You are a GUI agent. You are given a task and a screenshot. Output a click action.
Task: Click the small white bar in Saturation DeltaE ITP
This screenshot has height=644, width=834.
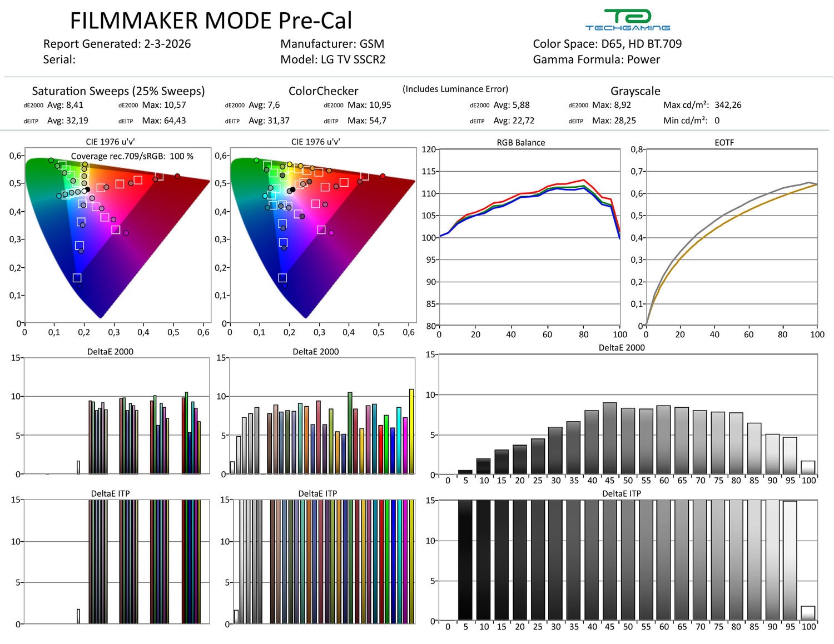78,616
